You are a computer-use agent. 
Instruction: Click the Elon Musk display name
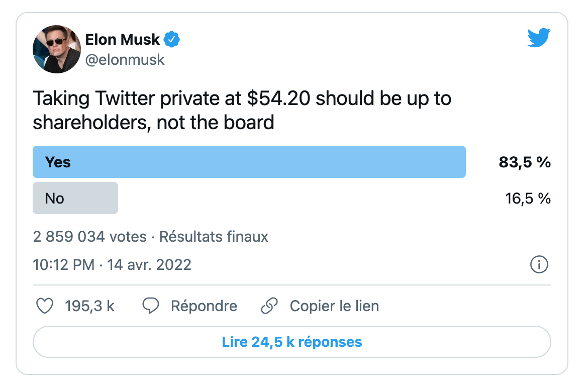point(122,39)
